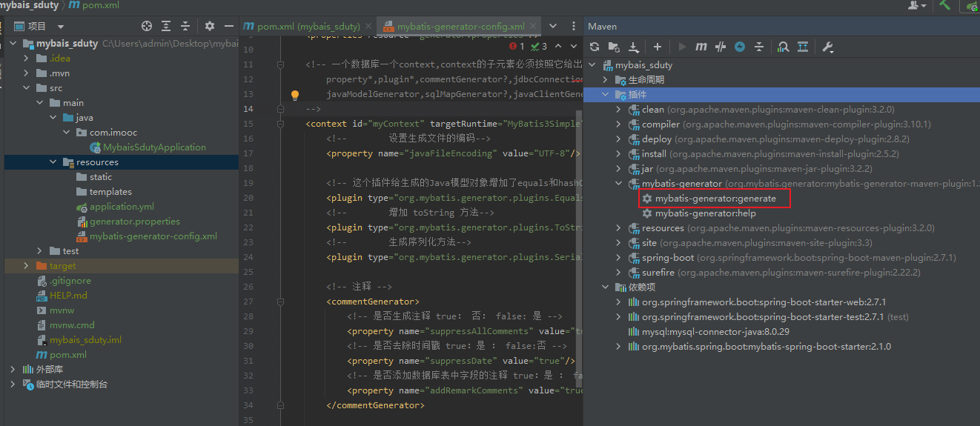Click Maven expand/collapse width icon
The image size is (980, 426).
803,47
